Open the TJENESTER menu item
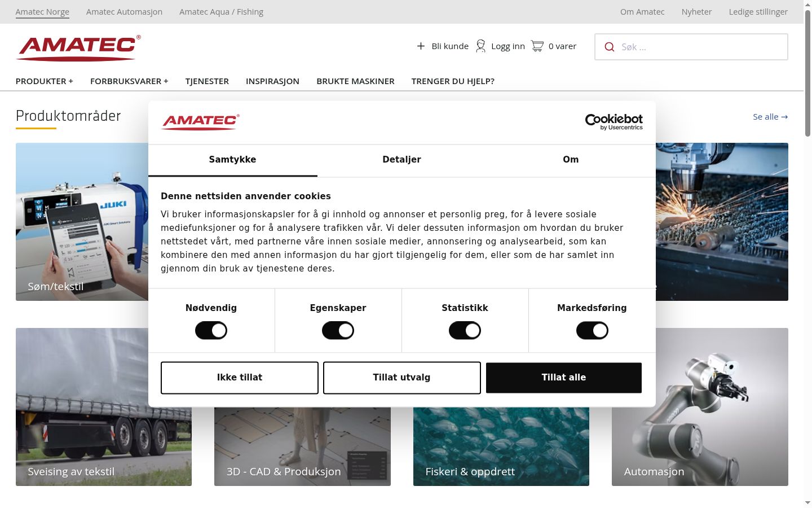 coord(207,81)
